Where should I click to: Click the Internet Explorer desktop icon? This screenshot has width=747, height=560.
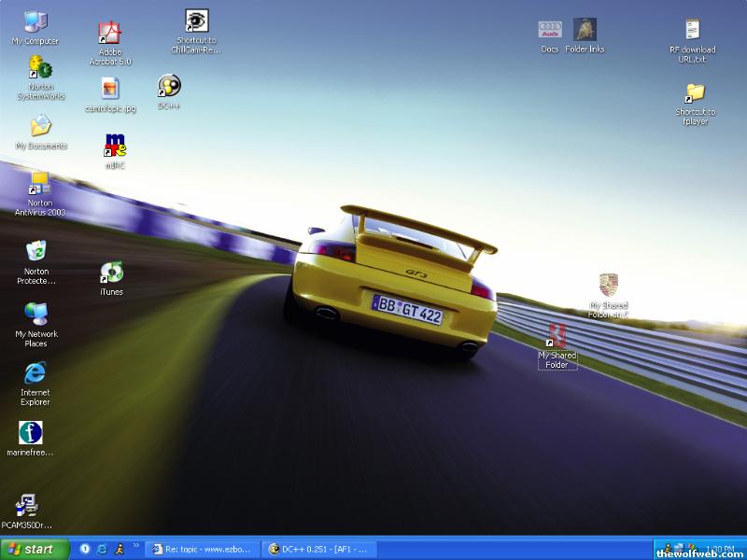pos(35,373)
